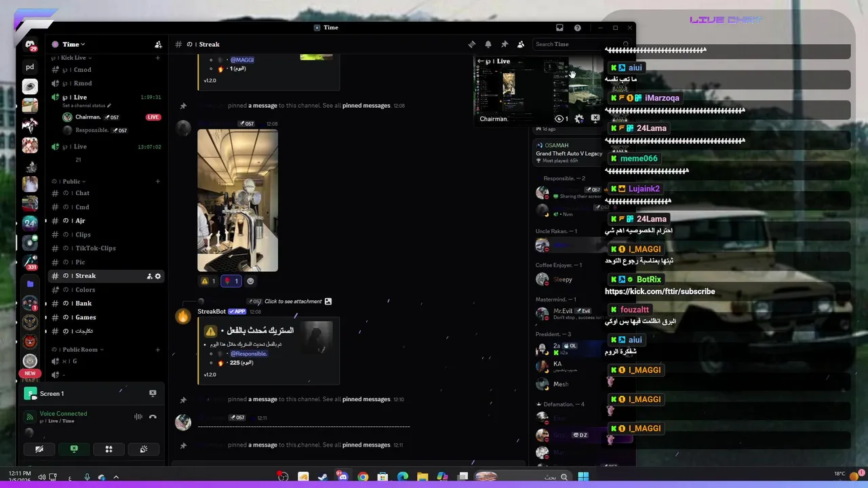Open Discord direct messages home icon
The height and width of the screenshot is (488, 868).
30,45
